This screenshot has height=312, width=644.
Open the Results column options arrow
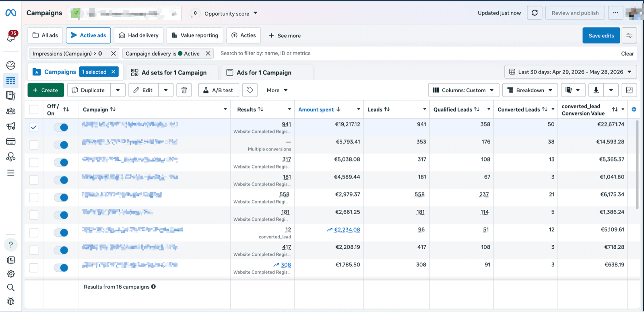289,110
